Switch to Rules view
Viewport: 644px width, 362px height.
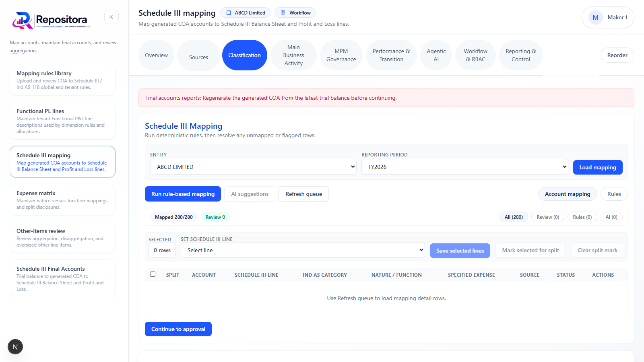coord(614,194)
